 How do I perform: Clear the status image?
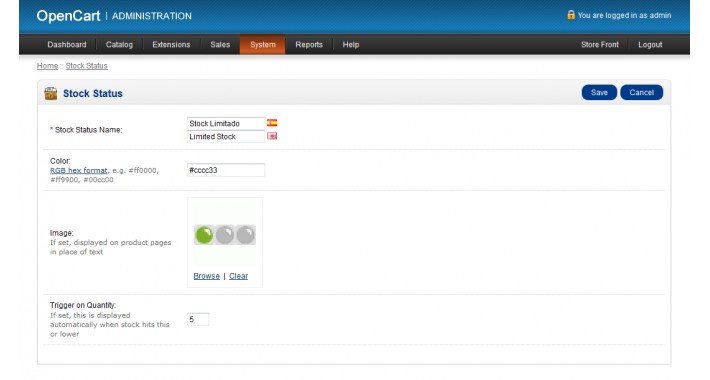[238, 276]
